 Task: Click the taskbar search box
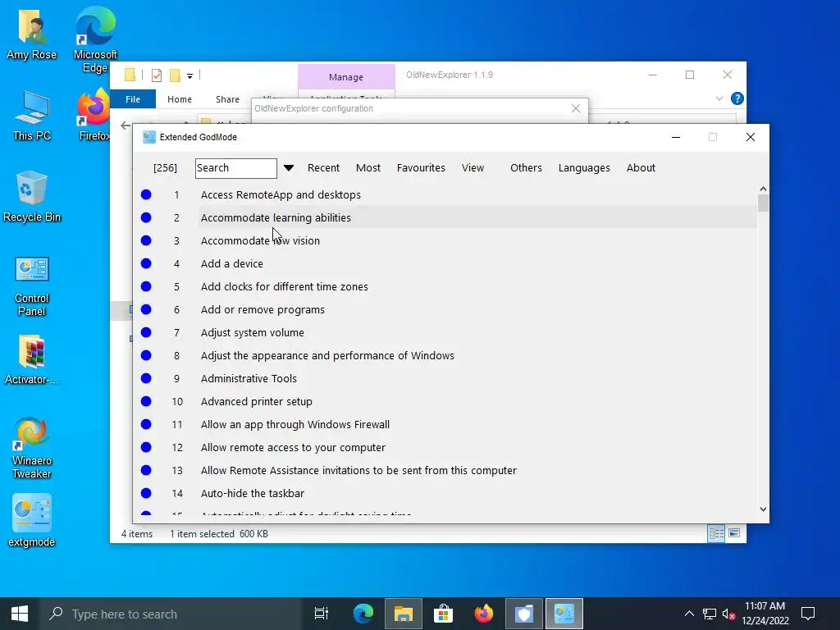pyautogui.click(x=171, y=614)
